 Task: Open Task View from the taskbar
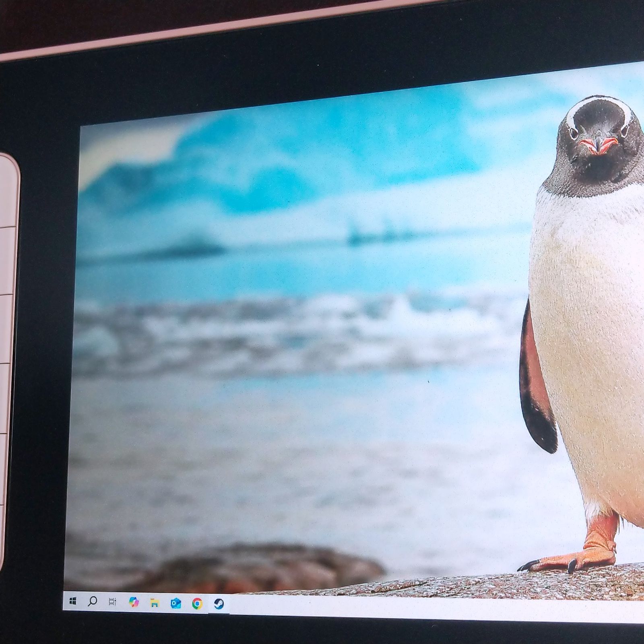point(113,602)
